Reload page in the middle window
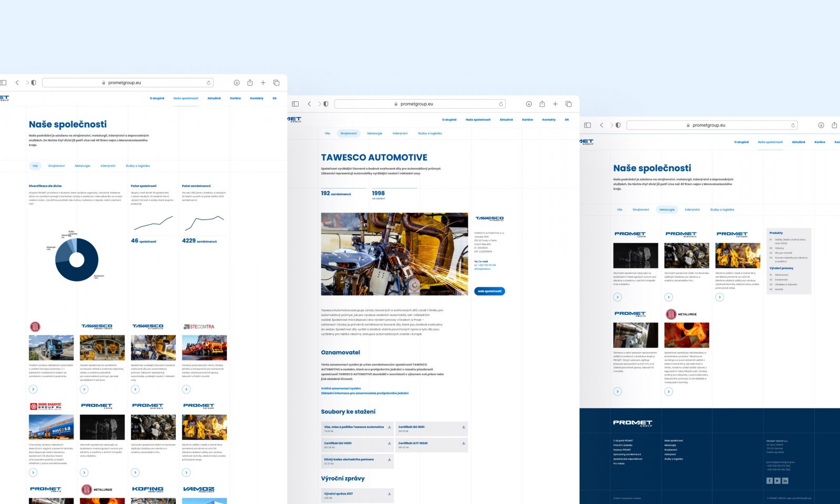The image size is (840, 504). [501, 104]
